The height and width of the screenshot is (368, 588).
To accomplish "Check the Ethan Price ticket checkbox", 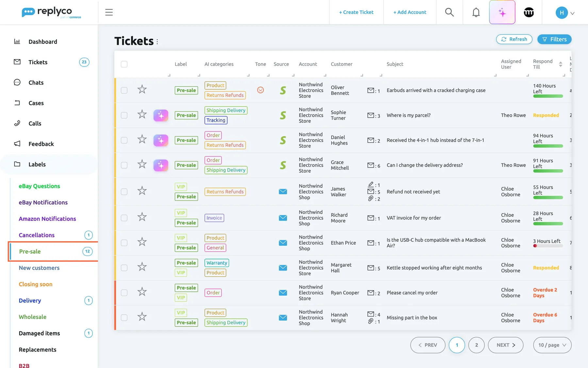I will coord(124,243).
